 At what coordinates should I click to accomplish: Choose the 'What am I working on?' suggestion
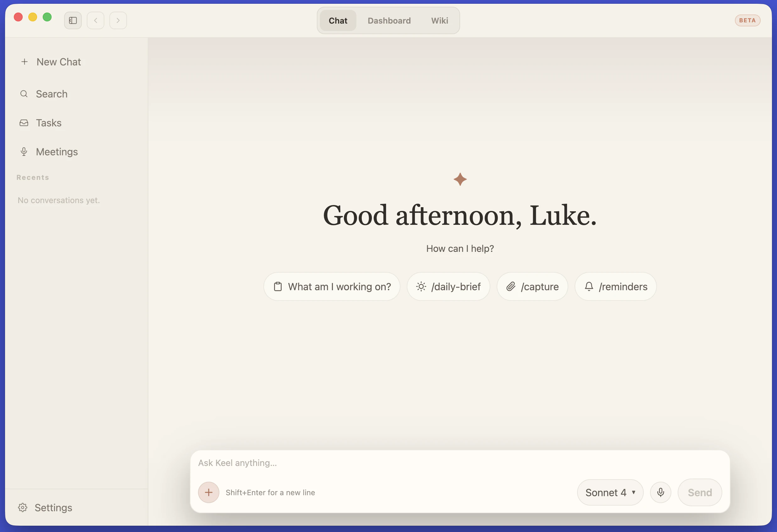coord(332,286)
